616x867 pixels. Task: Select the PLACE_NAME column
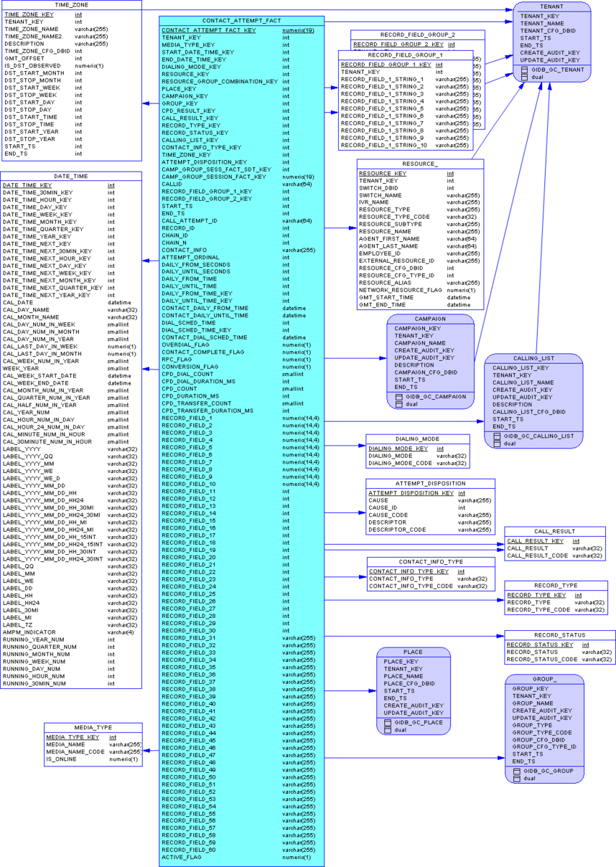tap(403, 677)
